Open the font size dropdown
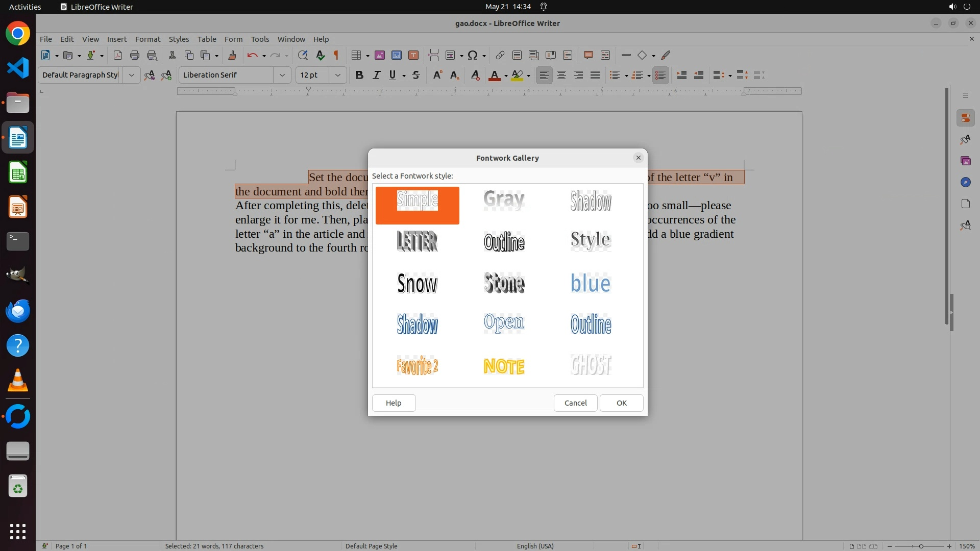 (337, 75)
